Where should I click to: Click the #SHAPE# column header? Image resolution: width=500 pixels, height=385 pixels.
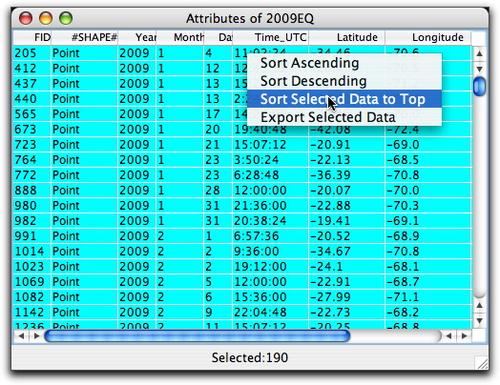[84, 37]
